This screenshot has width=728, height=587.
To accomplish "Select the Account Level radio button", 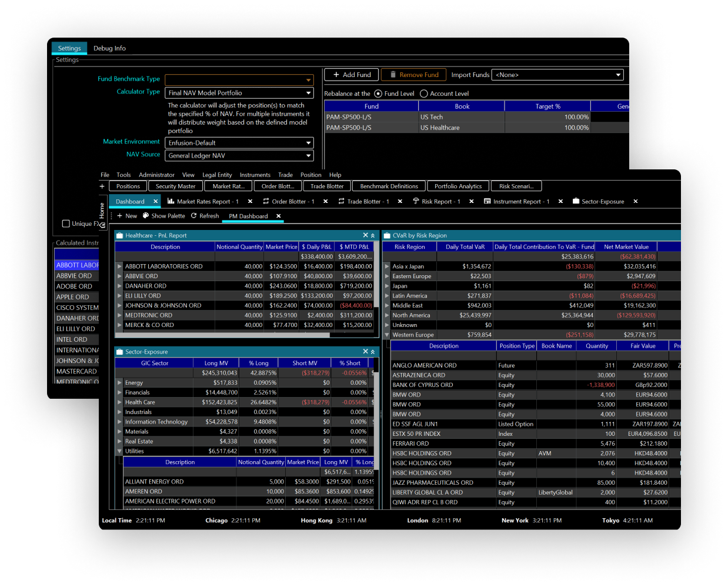I will point(423,94).
